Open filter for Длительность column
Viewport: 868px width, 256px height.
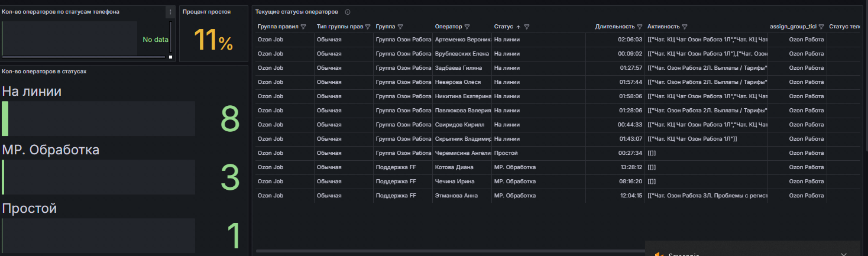[640, 27]
